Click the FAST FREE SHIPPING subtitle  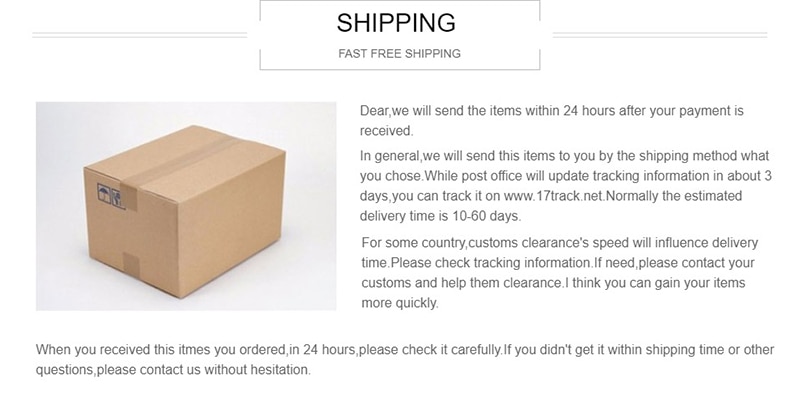[x=397, y=53]
